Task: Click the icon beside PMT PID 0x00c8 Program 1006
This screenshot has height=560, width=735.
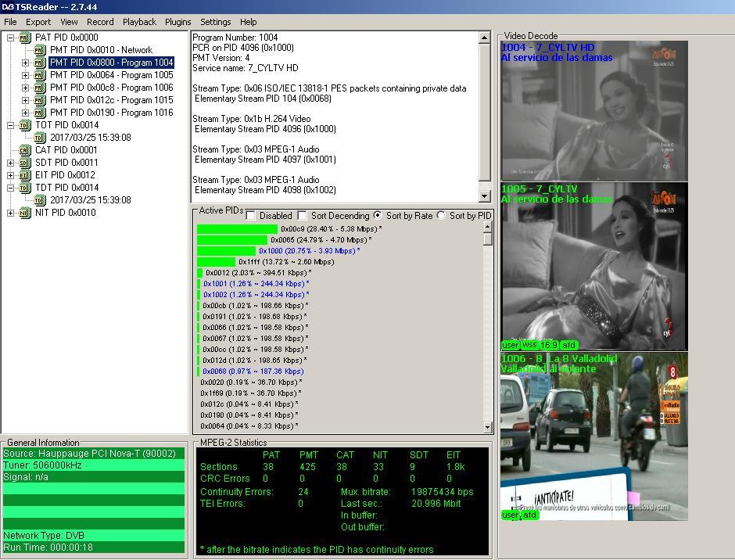Action: pyautogui.click(x=40, y=88)
